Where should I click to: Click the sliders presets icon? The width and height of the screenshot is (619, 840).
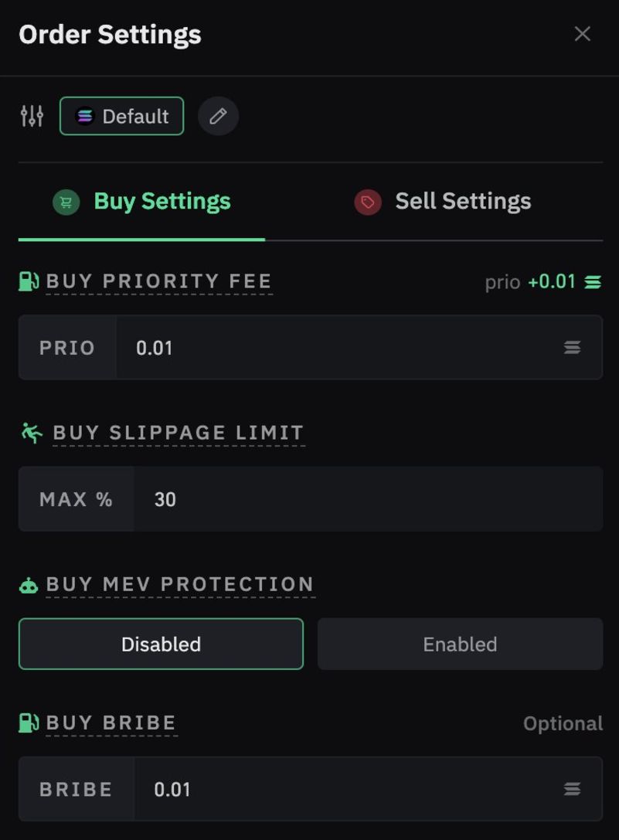(x=32, y=116)
